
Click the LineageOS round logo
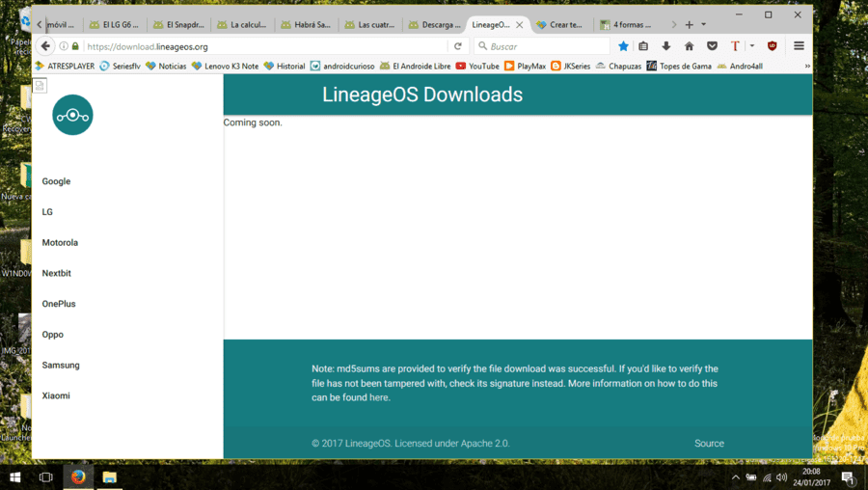point(72,115)
